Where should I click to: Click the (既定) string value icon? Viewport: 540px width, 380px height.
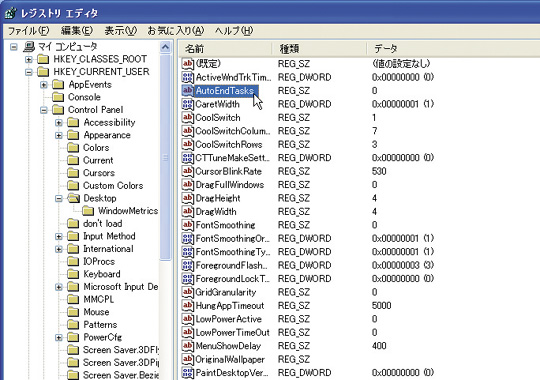point(187,64)
